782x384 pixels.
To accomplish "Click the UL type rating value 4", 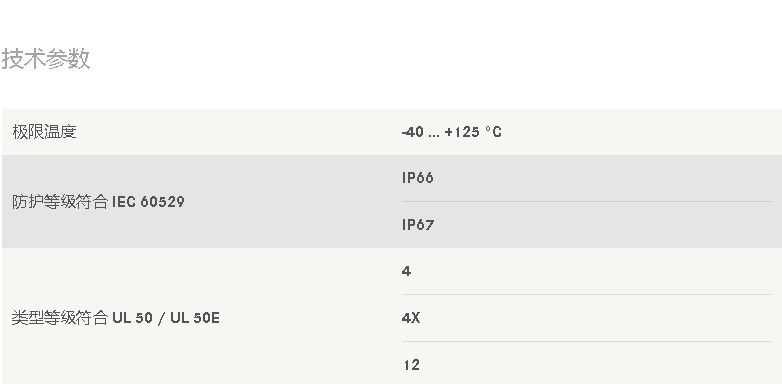I will tap(406, 271).
